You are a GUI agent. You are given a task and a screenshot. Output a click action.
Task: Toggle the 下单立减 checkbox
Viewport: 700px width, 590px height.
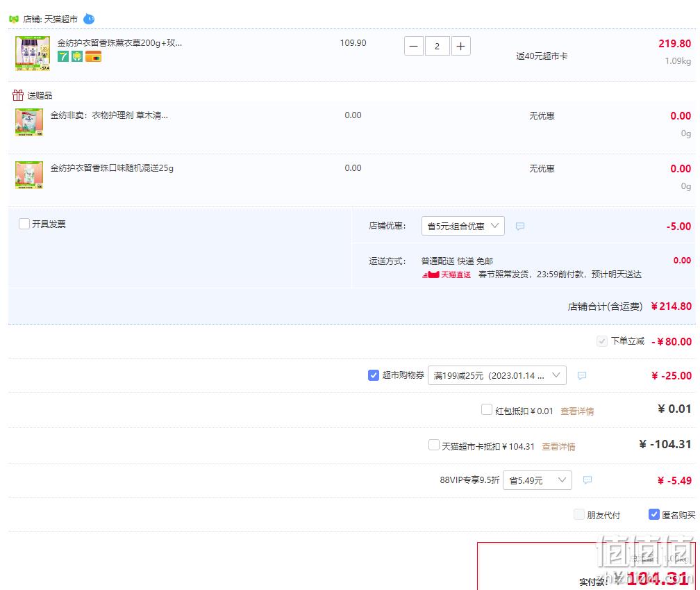602,341
